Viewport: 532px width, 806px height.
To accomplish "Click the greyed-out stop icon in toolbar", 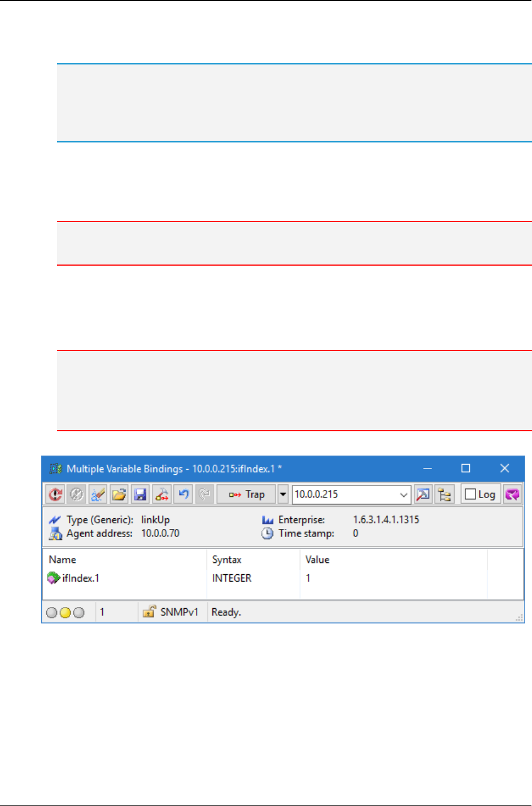I will (x=76, y=494).
